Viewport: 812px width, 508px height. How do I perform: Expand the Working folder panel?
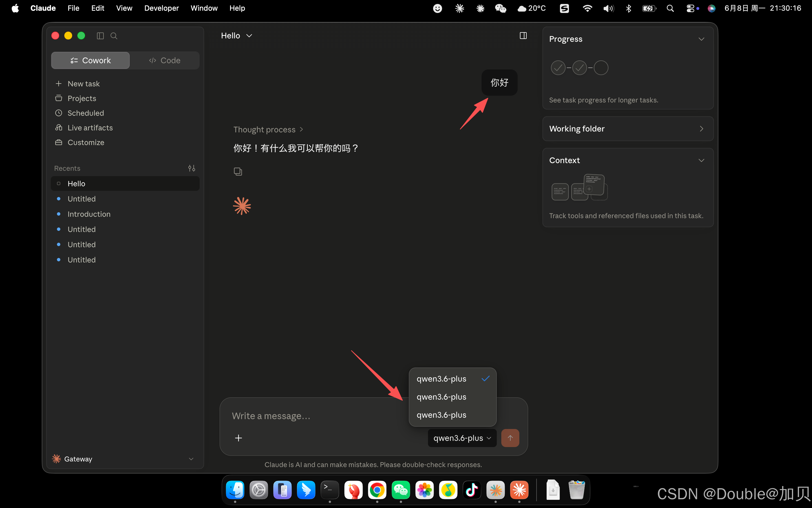(701, 129)
